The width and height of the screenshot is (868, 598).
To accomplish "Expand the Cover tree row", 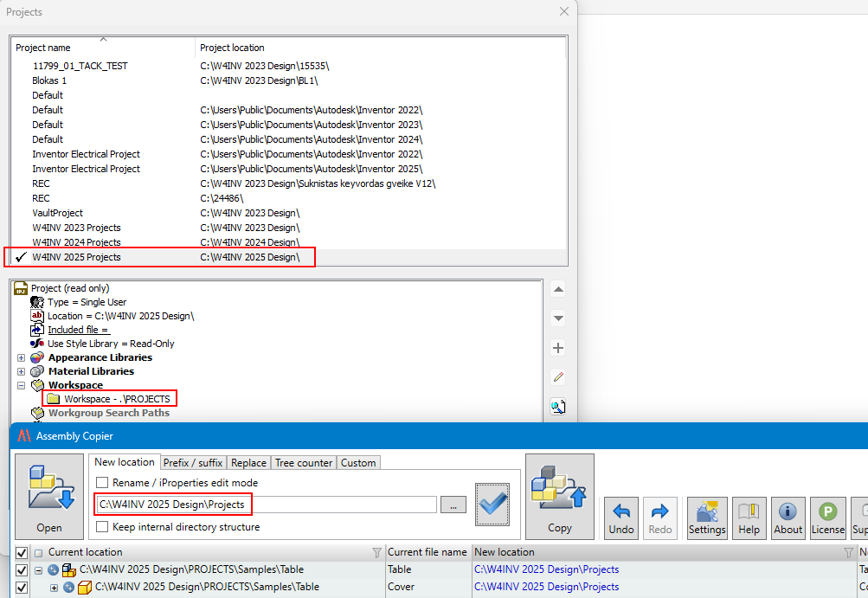I will (54, 588).
